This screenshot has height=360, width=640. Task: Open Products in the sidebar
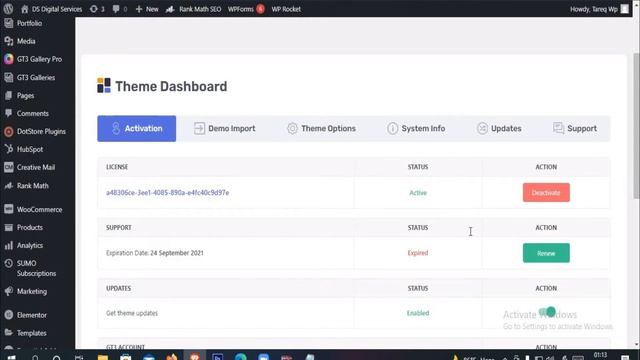coord(29,227)
